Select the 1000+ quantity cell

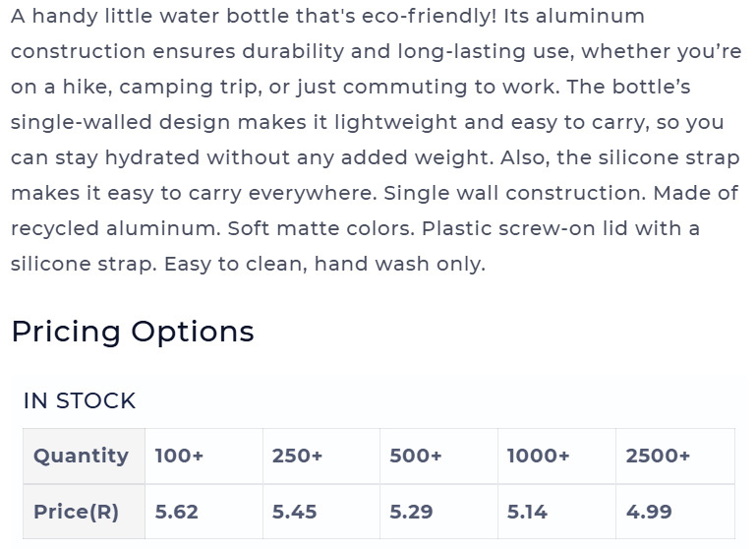tap(556, 456)
